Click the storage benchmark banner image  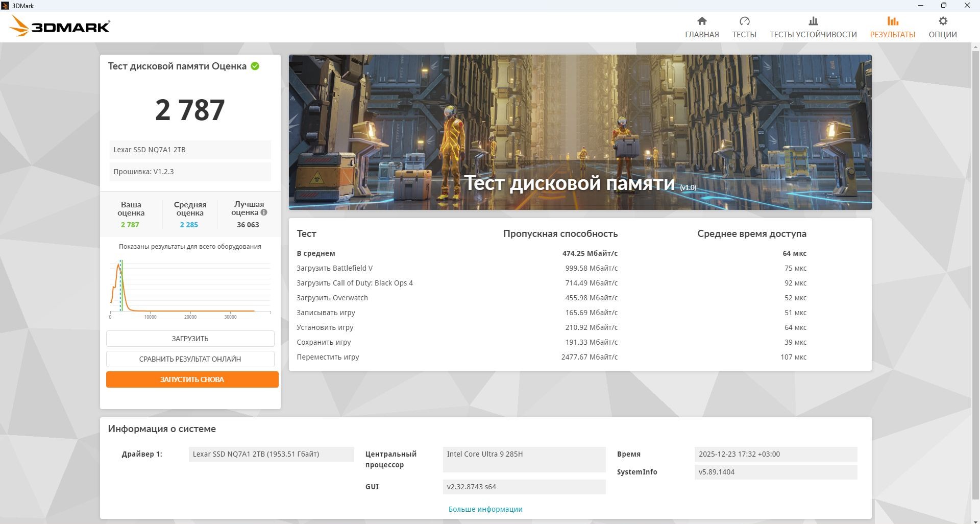coord(580,132)
